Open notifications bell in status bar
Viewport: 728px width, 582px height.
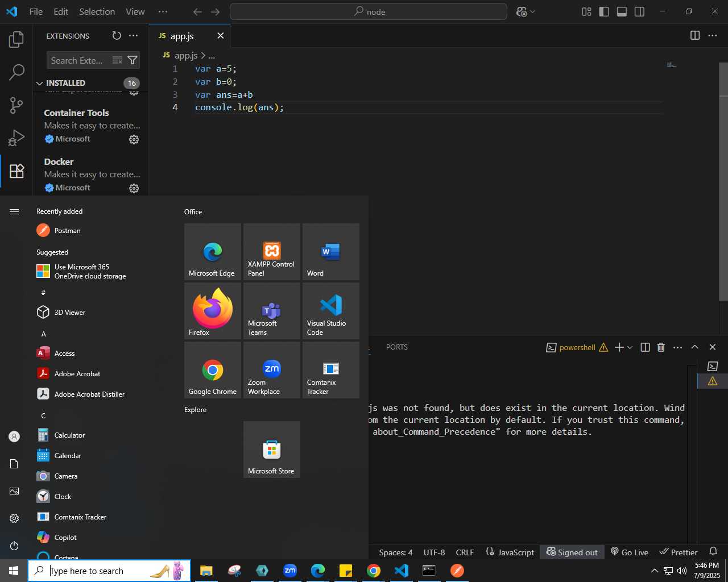point(713,552)
